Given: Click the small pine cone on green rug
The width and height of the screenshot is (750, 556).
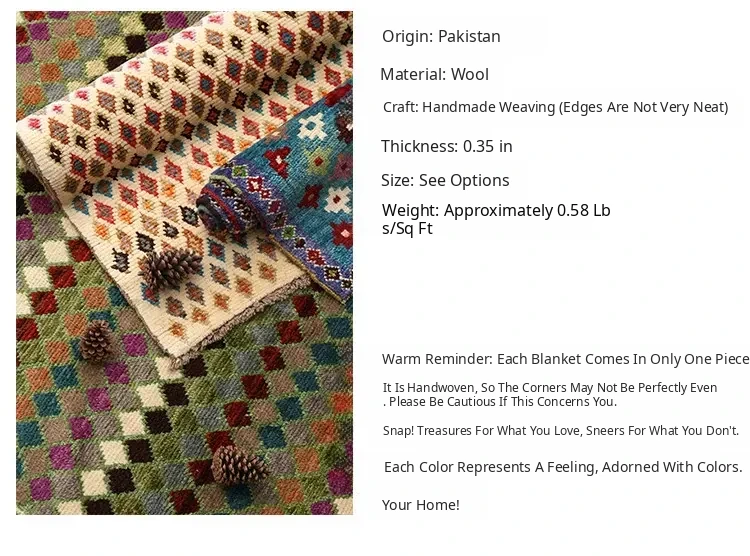Looking at the screenshot, I should (98, 339).
